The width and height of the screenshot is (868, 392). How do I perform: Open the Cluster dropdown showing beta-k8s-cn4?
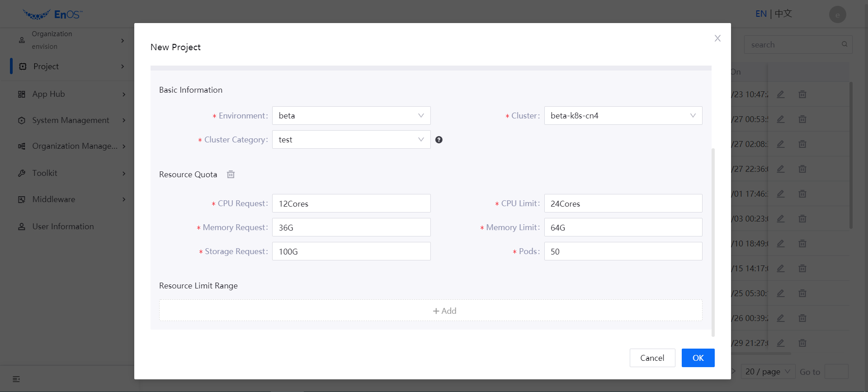(x=623, y=116)
